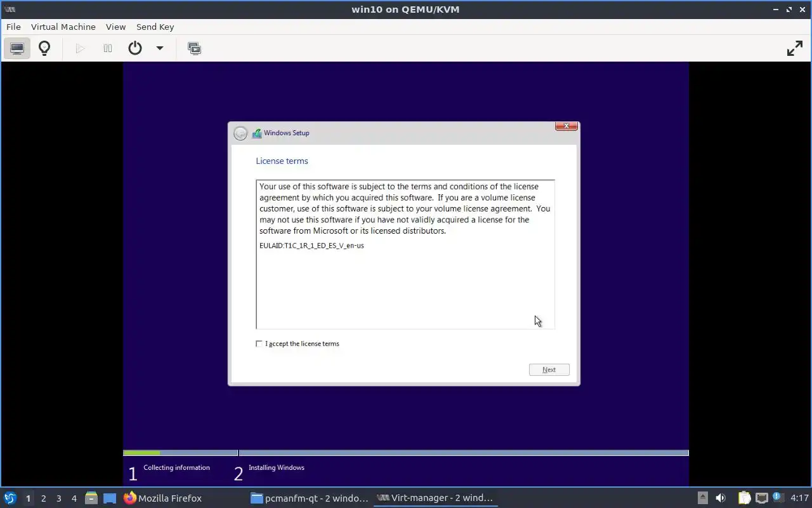The height and width of the screenshot is (508, 812).
Task: Switch to workspace 3
Action: pyautogui.click(x=58, y=498)
